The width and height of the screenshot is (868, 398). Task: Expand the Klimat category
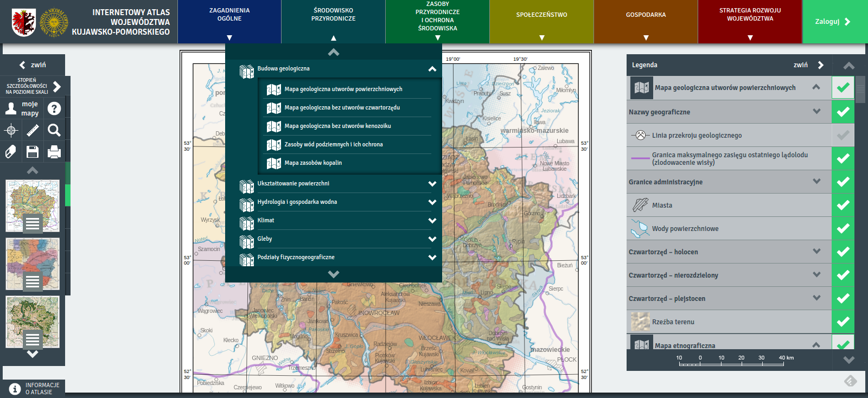click(432, 221)
